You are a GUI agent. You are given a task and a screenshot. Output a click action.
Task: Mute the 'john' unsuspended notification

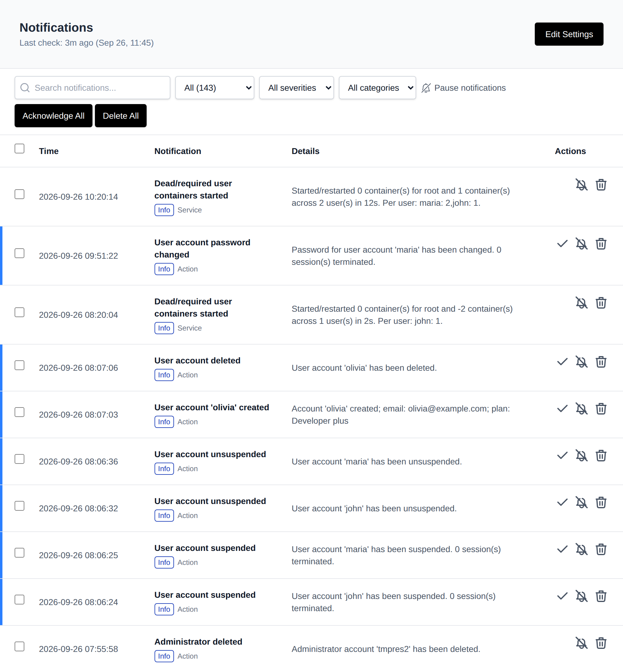click(x=581, y=503)
